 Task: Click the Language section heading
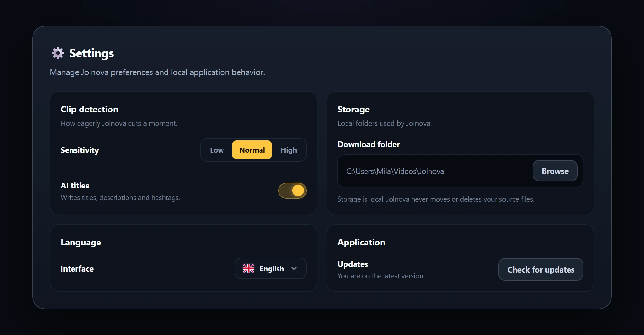click(x=81, y=243)
